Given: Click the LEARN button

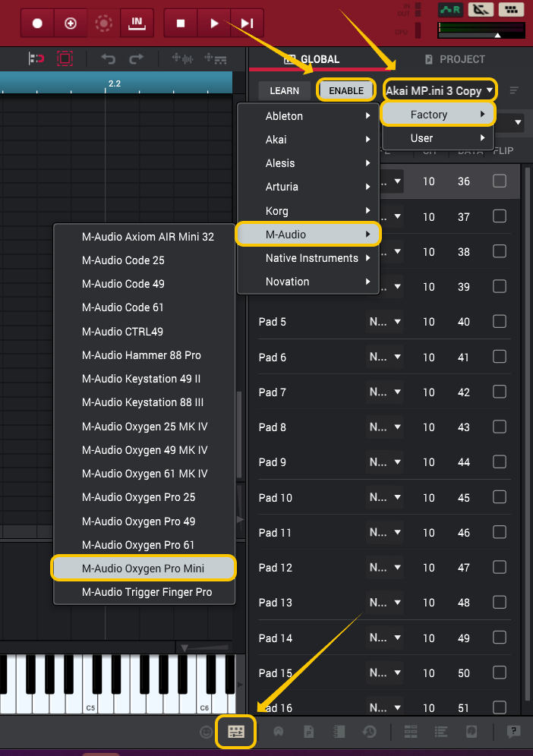Looking at the screenshot, I should coord(284,90).
